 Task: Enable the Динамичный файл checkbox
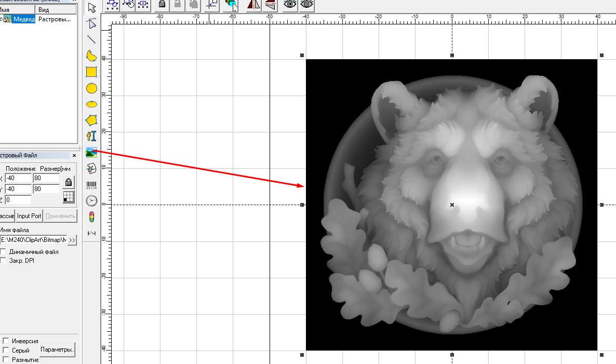click(4, 252)
